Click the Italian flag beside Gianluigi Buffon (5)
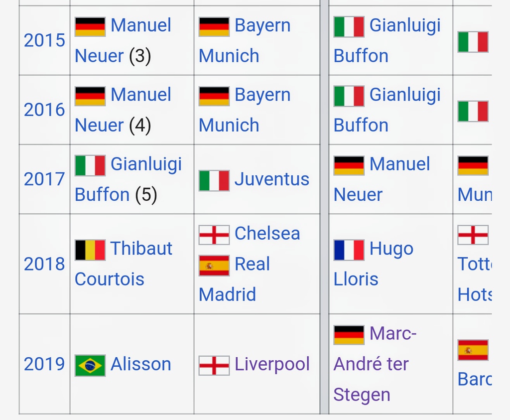This screenshot has height=420, width=510. pos(90,165)
